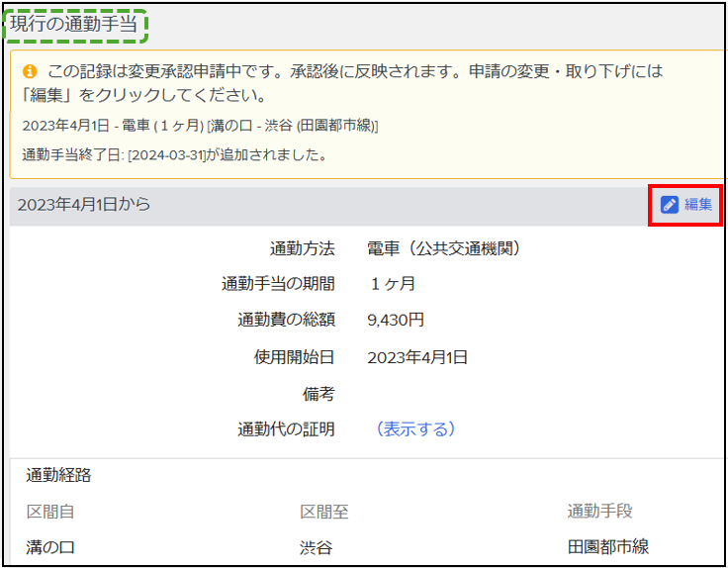Select the 田園都市線 line cell
The width and height of the screenshot is (728, 568).
coord(607,547)
